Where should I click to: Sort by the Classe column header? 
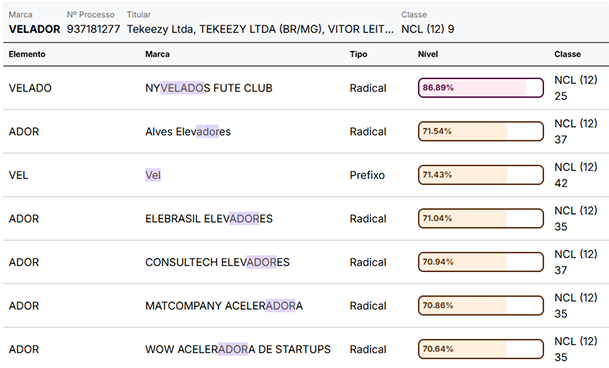coord(567,54)
